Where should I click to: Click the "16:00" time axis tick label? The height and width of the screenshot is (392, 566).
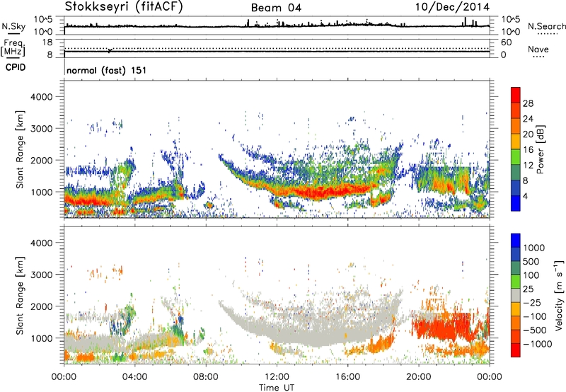pyautogui.click(x=347, y=377)
